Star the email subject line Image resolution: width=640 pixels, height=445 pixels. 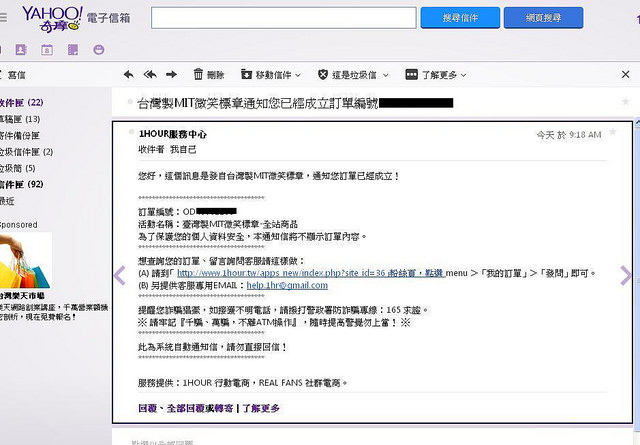(x=625, y=102)
